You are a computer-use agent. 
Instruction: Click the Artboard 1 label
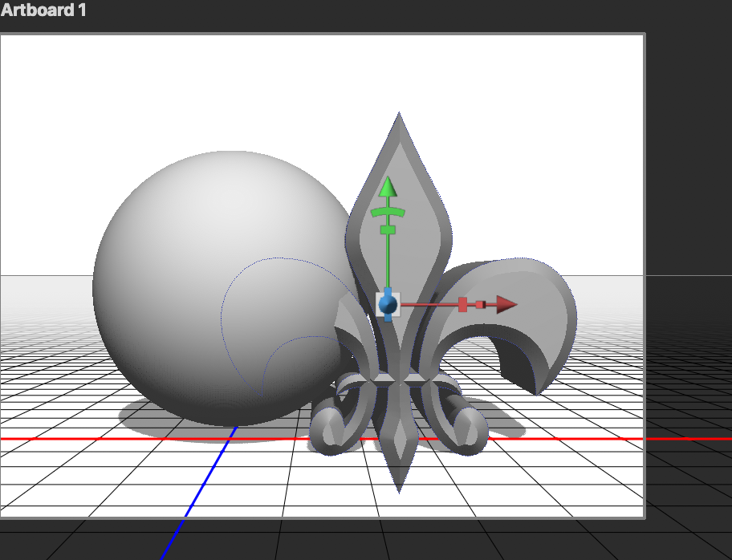(44, 11)
